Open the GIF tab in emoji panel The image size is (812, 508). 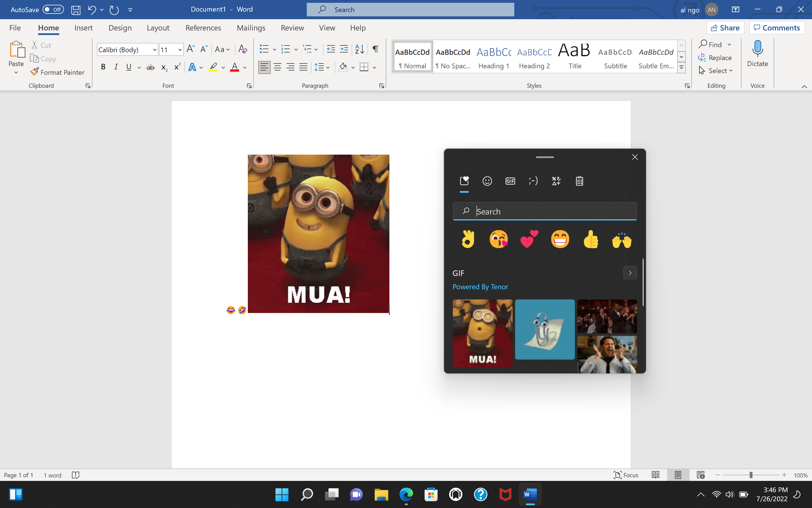point(510,181)
